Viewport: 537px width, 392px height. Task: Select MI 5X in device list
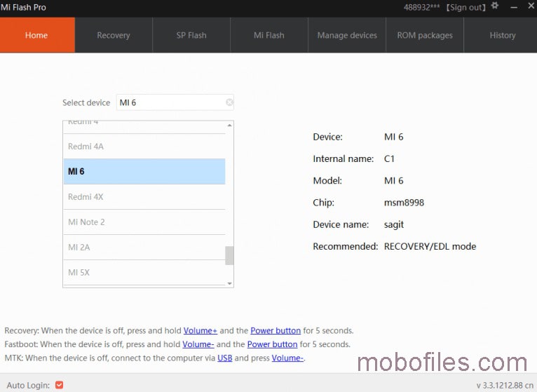coord(144,272)
